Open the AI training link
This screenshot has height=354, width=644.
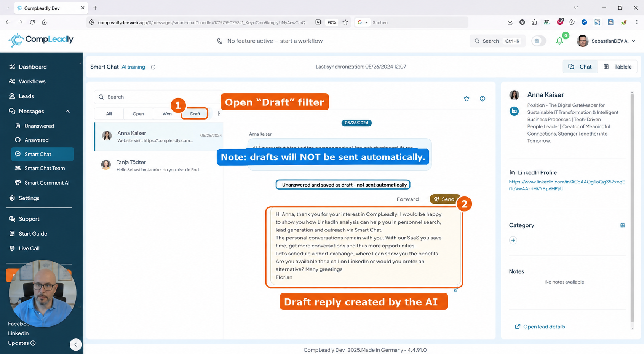pyautogui.click(x=133, y=67)
